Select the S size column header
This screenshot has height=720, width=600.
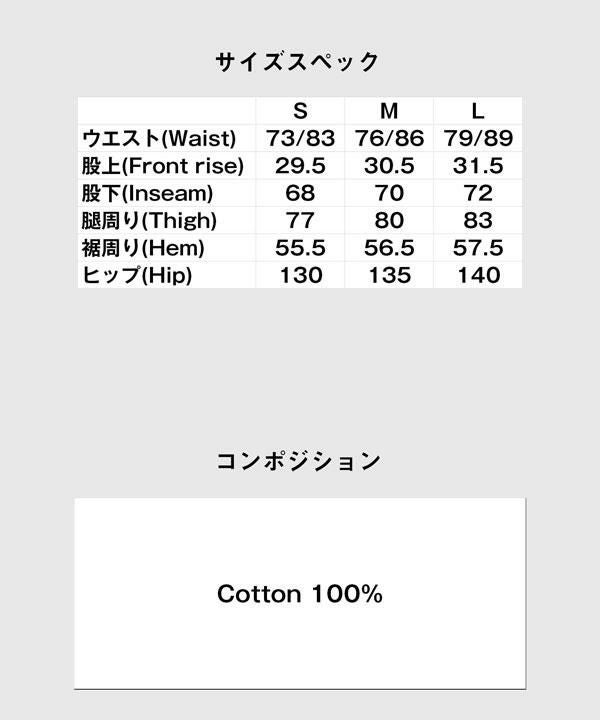point(300,111)
